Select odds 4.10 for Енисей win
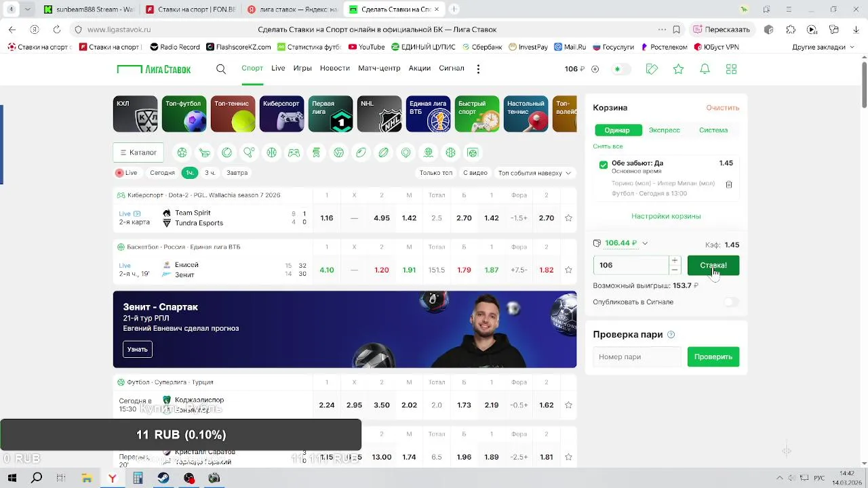This screenshot has width=868, height=488. [327, 270]
